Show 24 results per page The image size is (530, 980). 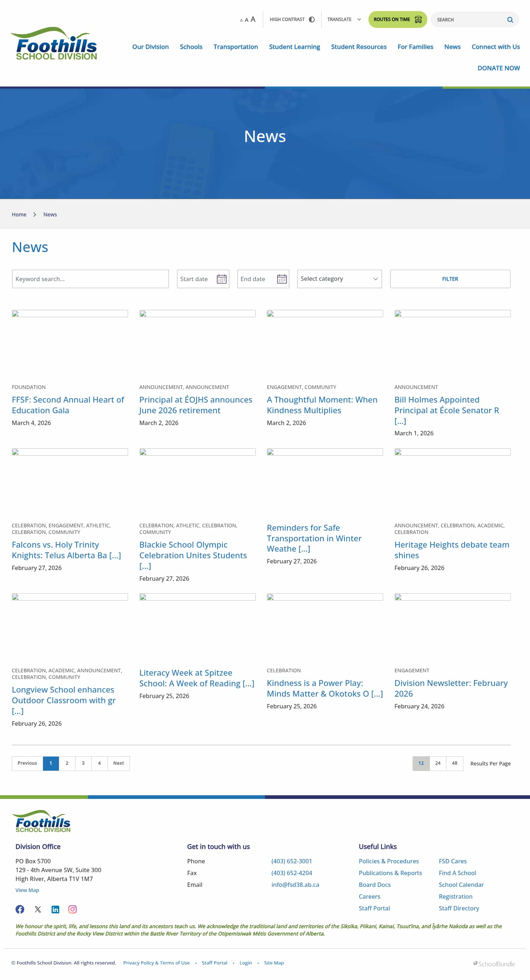pyautogui.click(x=438, y=763)
